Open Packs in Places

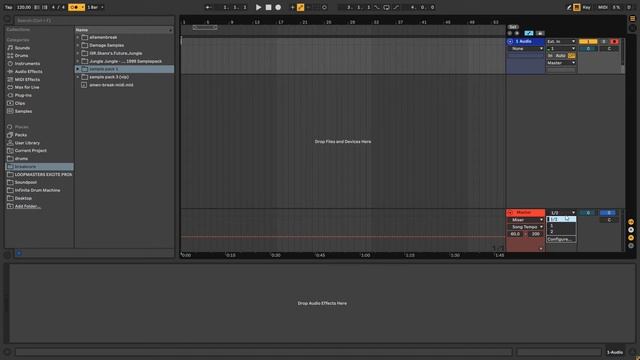(20, 135)
